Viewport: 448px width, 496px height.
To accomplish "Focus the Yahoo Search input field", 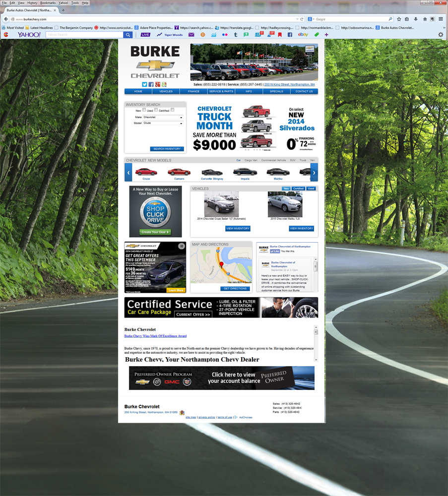I will pos(84,35).
